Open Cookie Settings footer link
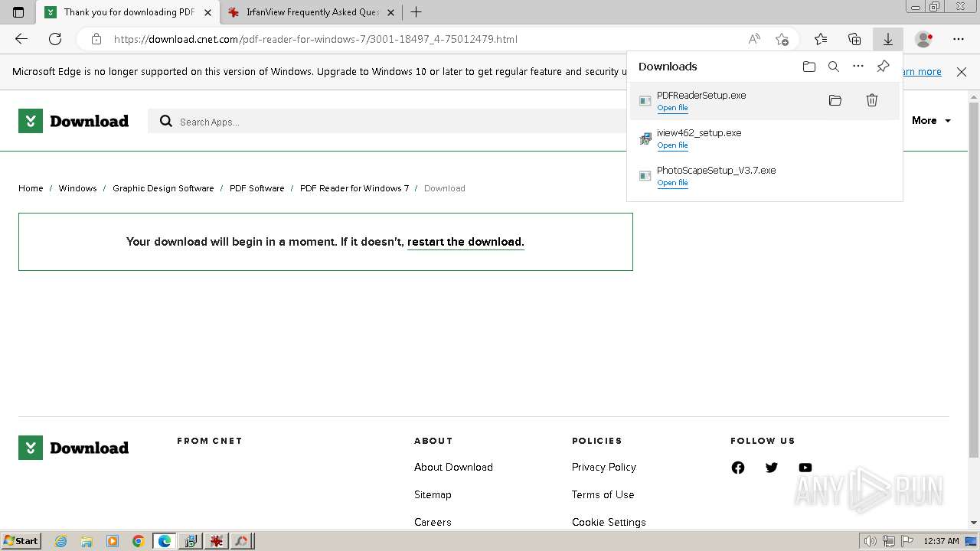The image size is (980, 551). click(x=609, y=523)
